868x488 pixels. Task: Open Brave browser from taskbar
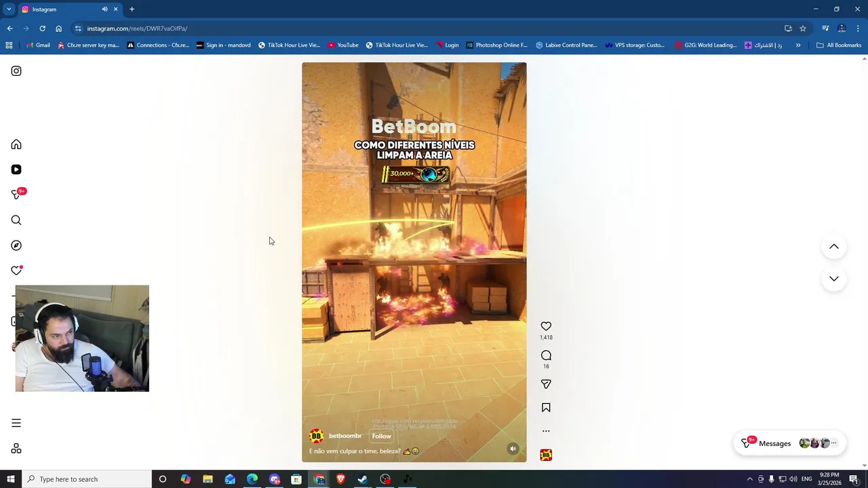(340, 479)
